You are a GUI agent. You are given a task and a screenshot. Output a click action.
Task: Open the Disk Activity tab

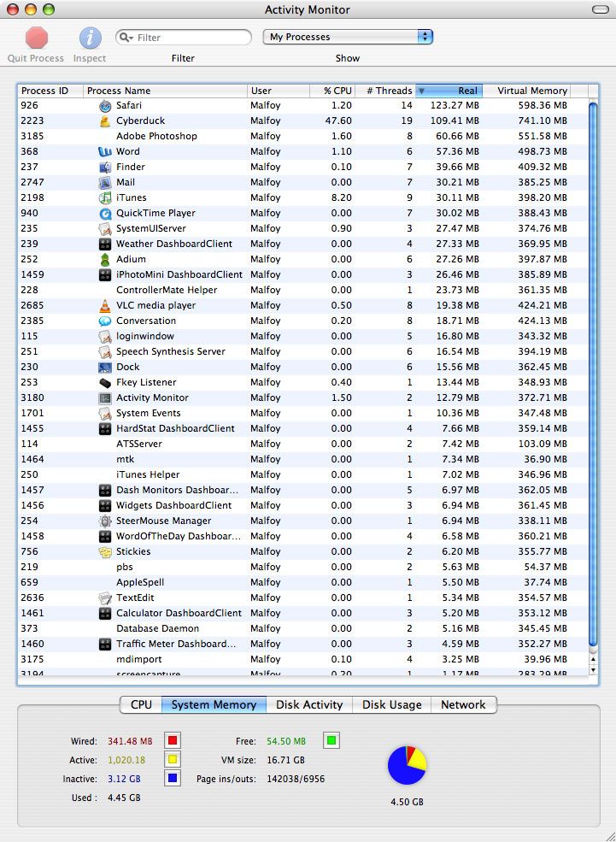point(309,704)
